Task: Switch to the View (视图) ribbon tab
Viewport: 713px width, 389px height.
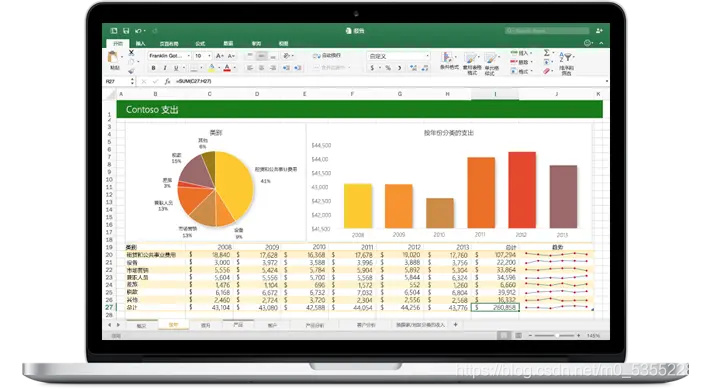Action: 284,44
